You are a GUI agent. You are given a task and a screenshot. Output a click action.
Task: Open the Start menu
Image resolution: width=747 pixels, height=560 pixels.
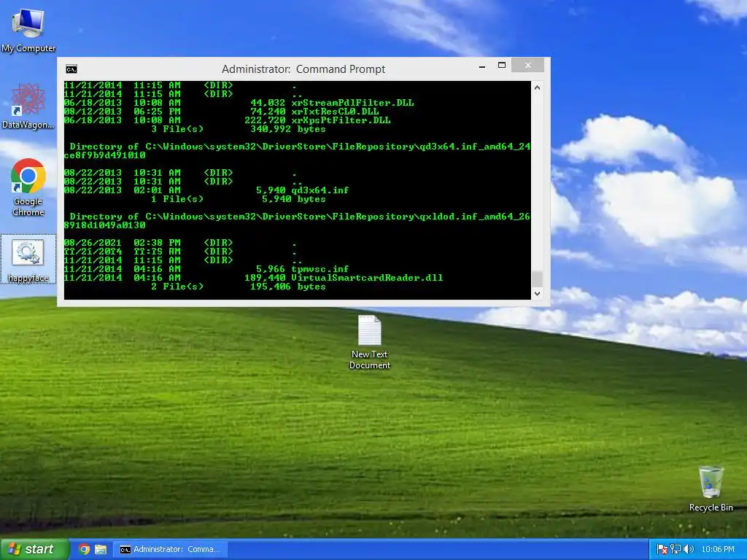(34, 550)
